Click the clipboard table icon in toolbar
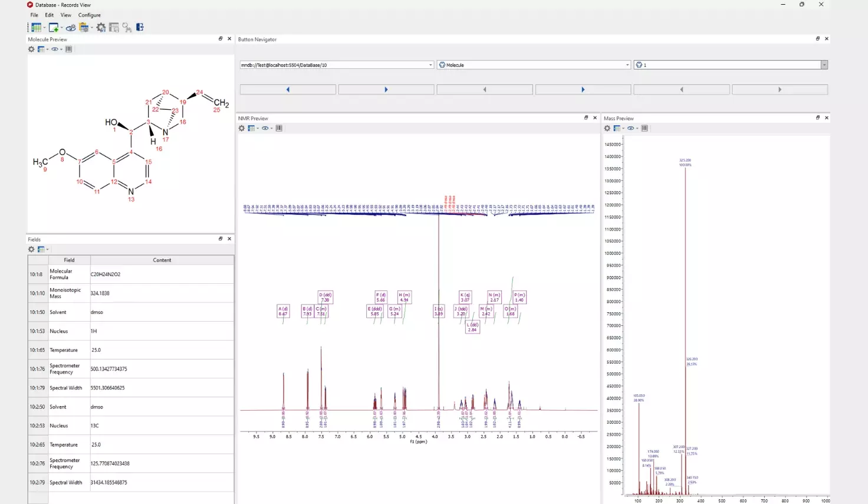Image resolution: width=868 pixels, height=504 pixels. [x=84, y=27]
